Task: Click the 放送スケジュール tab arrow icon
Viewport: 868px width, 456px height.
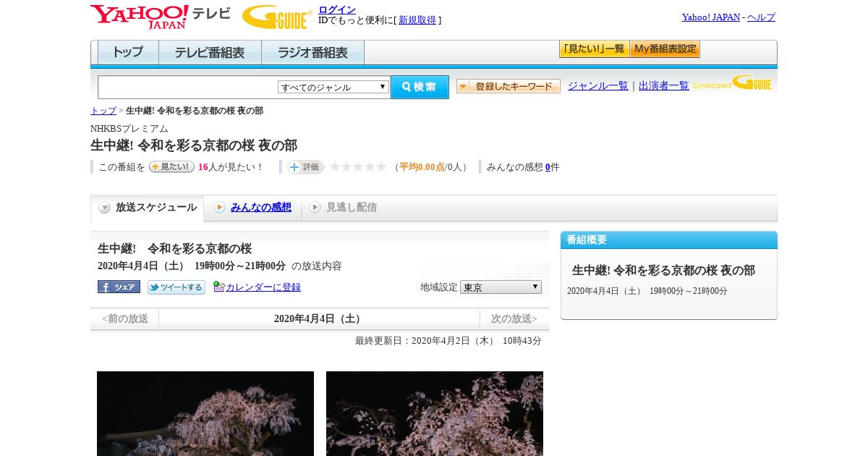Action: pos(105,208)
